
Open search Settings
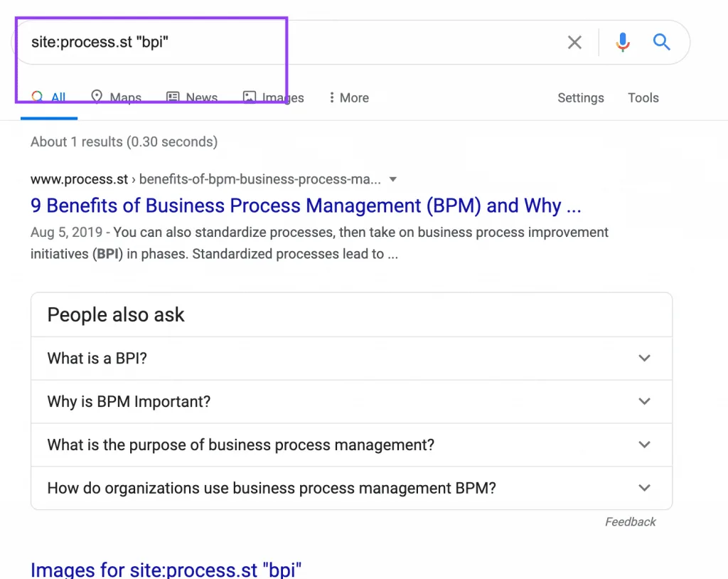581,97
